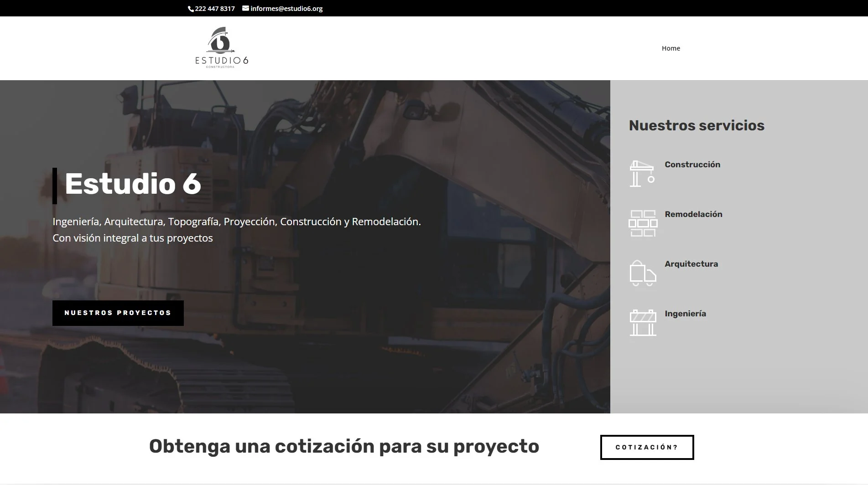Open the Home menu item

coord(670,48)
